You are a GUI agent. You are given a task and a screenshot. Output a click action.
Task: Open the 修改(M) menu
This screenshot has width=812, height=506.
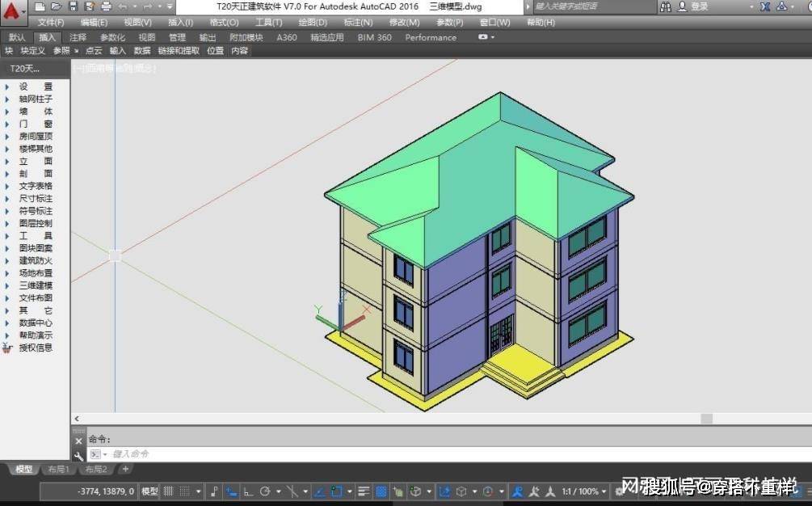click(404, 23)
